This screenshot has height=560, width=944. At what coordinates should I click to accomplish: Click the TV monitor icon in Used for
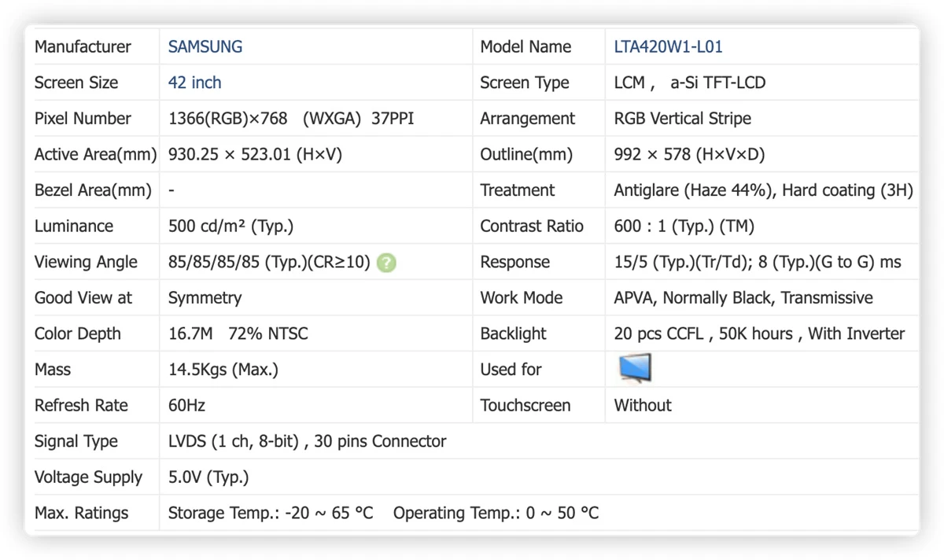tap(635, 368)
